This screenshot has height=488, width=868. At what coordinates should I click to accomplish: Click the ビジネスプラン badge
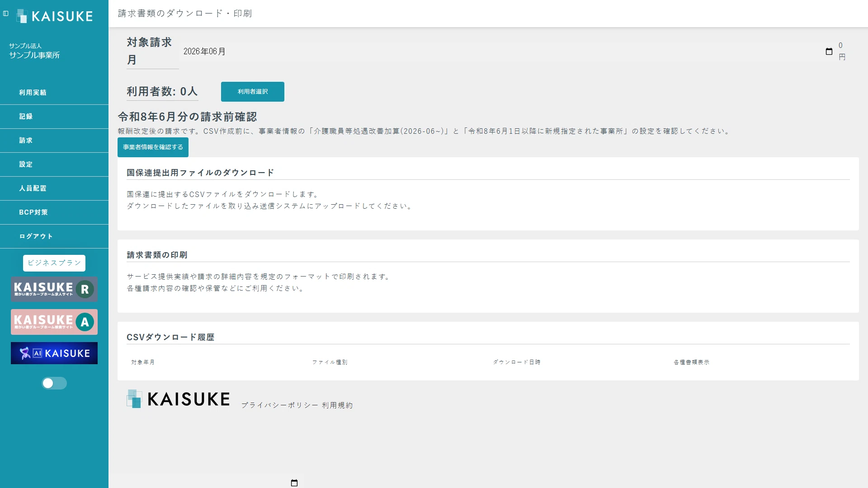[54, 263]
